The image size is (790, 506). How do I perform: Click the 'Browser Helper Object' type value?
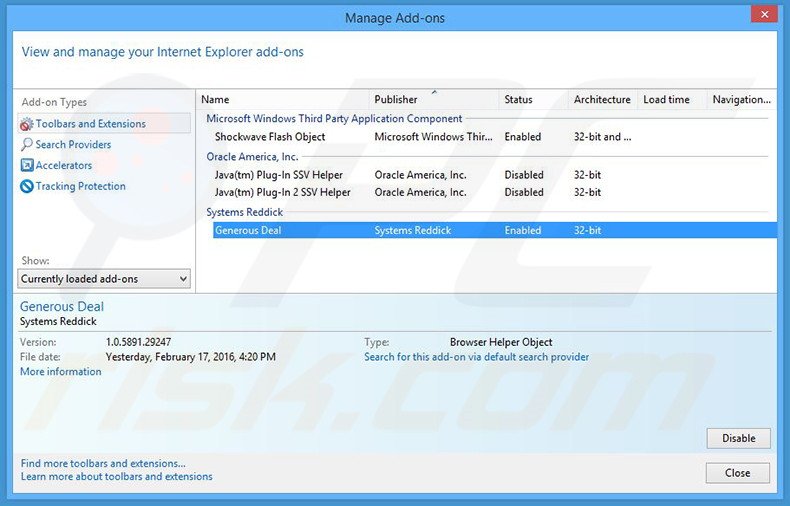(x=501, y=342)
